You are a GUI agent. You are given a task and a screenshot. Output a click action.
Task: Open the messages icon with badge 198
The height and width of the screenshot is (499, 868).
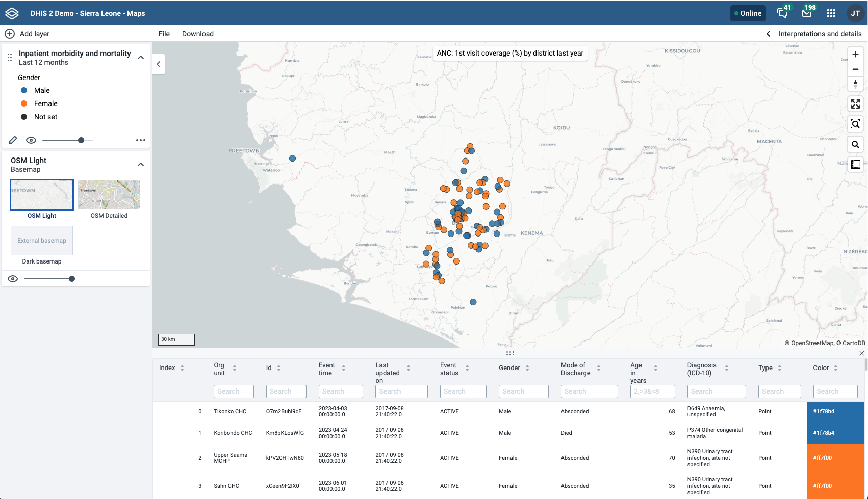coord(807,13)
